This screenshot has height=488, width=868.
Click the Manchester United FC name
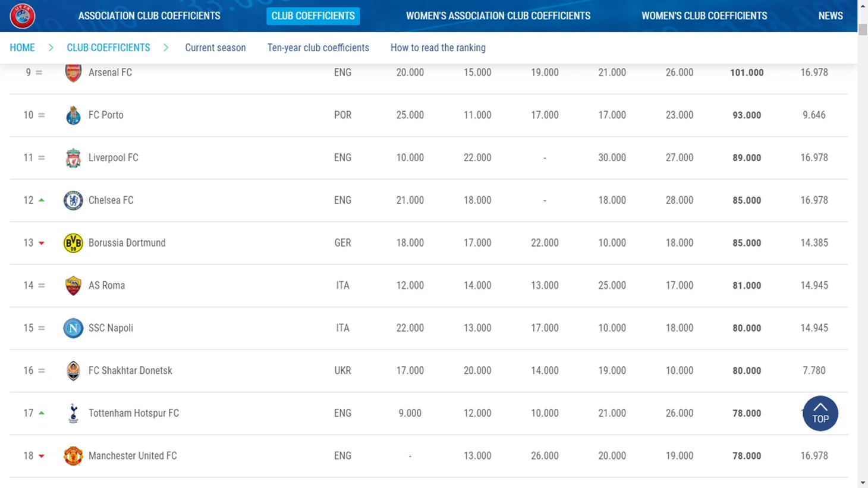133,456
